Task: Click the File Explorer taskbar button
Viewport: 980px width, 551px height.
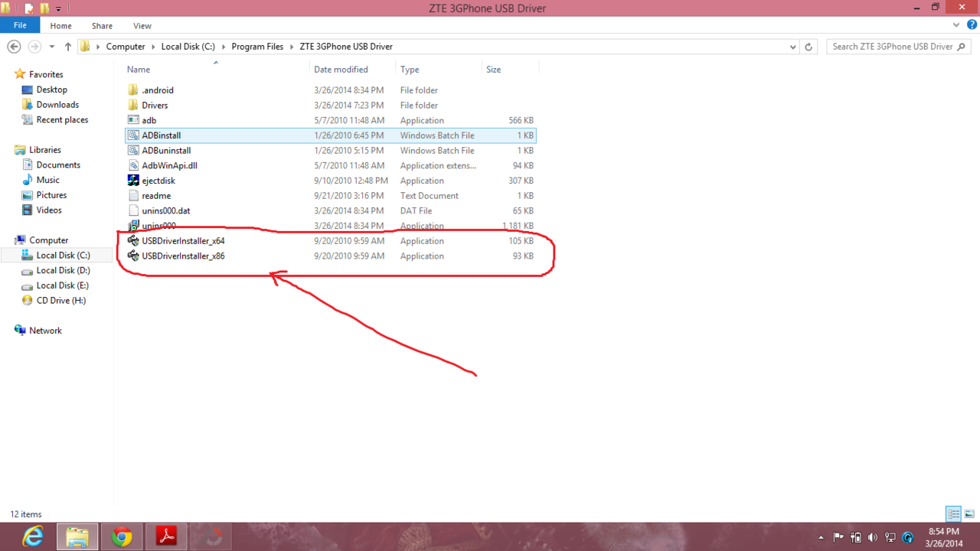Action: pos(77,537)
